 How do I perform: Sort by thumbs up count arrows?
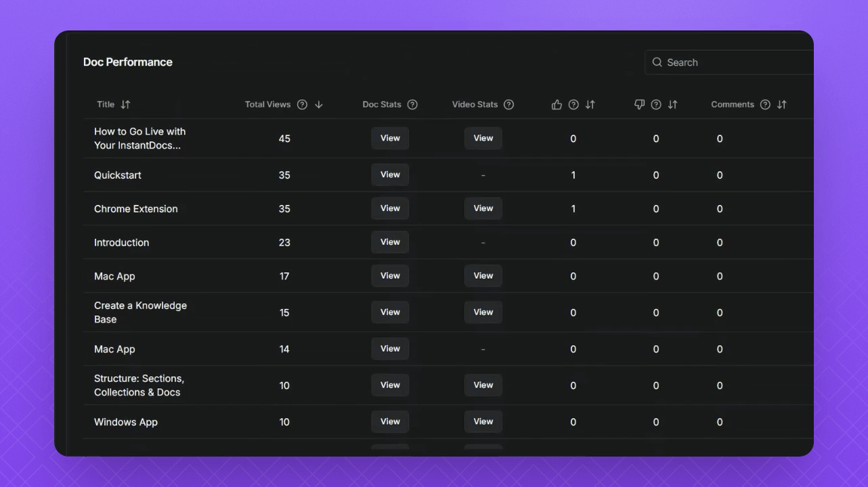[590, 104]
